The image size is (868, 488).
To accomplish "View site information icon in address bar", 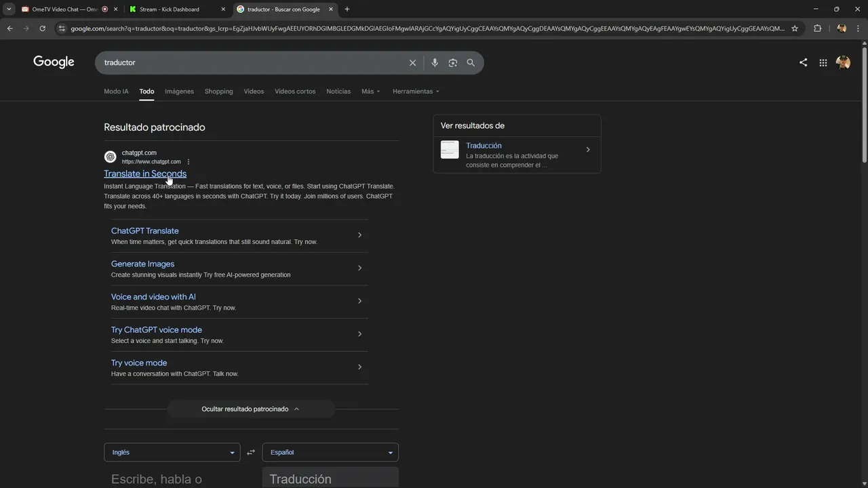I will (x=62, y=28).
